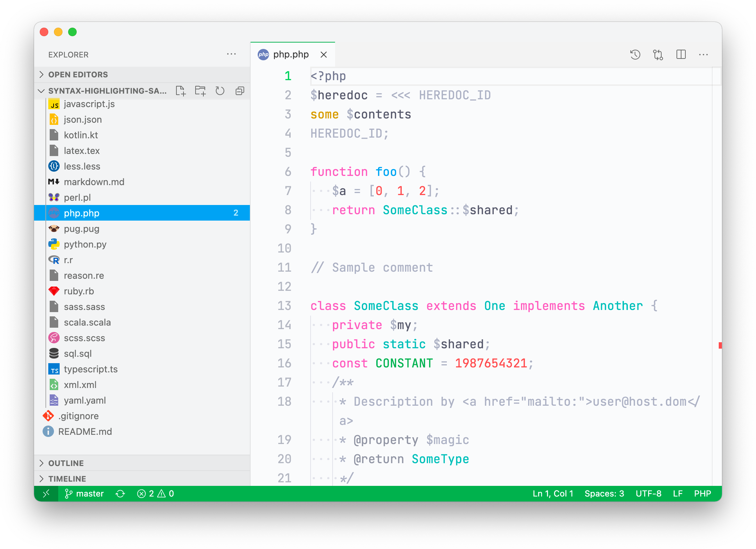Click the sync changes icon in status bar
Image resolution: width=756 pixels, height=549 pixels.
click(x=120, y=493)
